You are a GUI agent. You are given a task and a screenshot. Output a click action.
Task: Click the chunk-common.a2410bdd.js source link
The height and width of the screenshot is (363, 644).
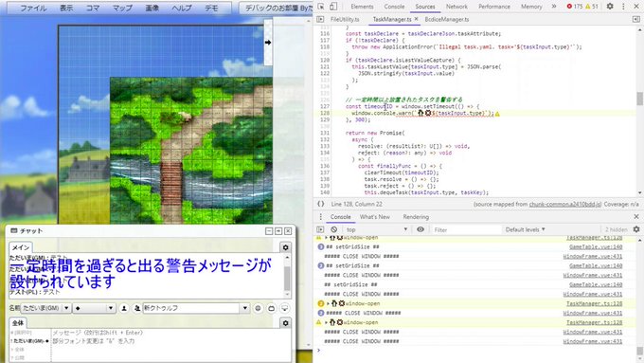point(565,204)
